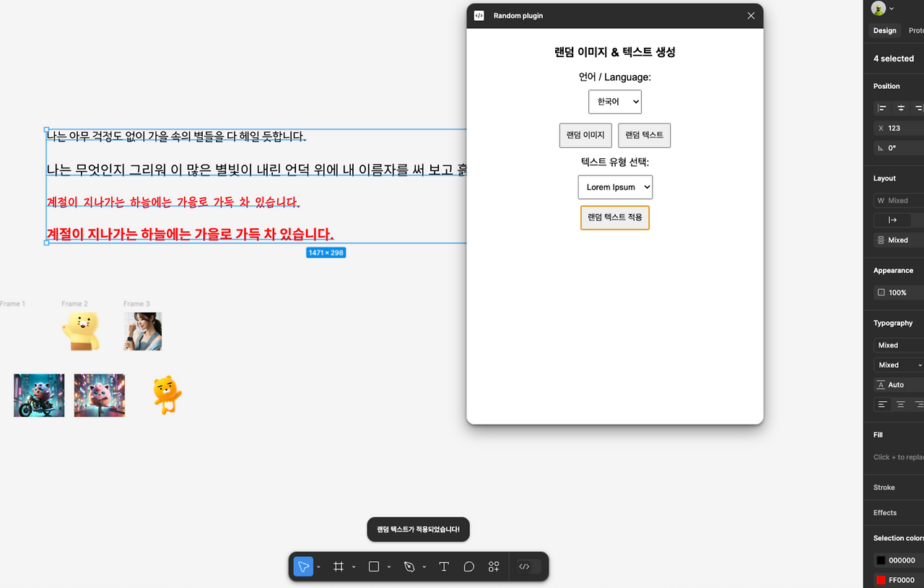Click the align horizontal centers icon
This screenshot has width=924, height=588.
coord(899,108)
